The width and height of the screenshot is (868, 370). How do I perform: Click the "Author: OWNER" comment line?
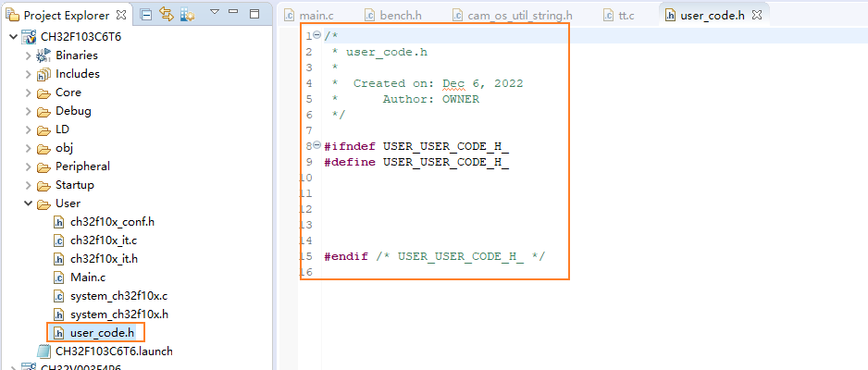tap(430, 100)
